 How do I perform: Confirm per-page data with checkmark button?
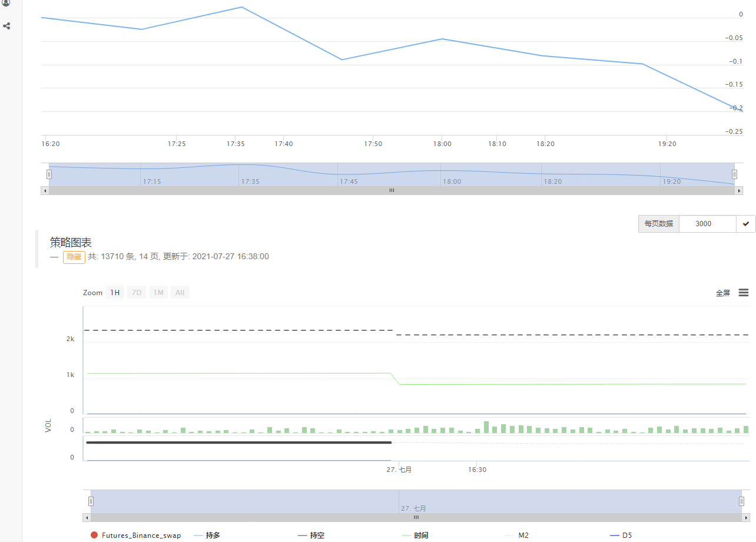tap(745, 224)
